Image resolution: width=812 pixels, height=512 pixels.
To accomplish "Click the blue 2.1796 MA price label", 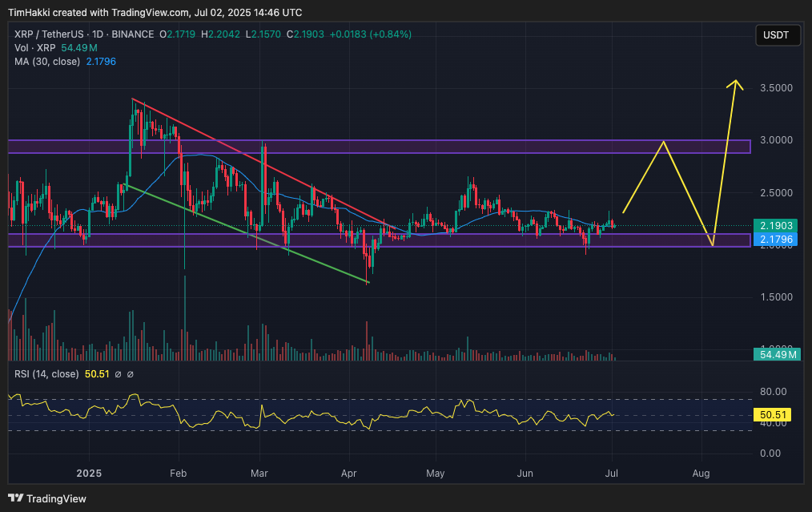I will pyautogui.click(x=776, y=240).
